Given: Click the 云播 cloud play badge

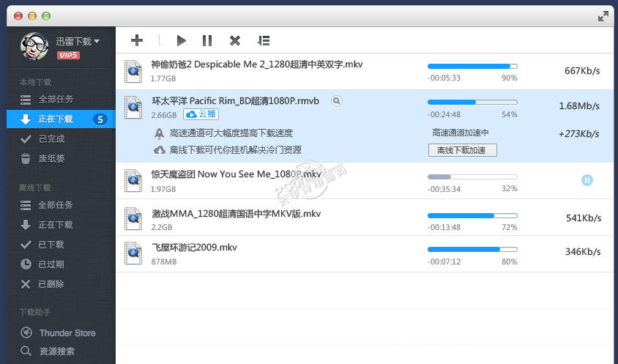Looking at the screenshot, I should click(x=201, y=114).
